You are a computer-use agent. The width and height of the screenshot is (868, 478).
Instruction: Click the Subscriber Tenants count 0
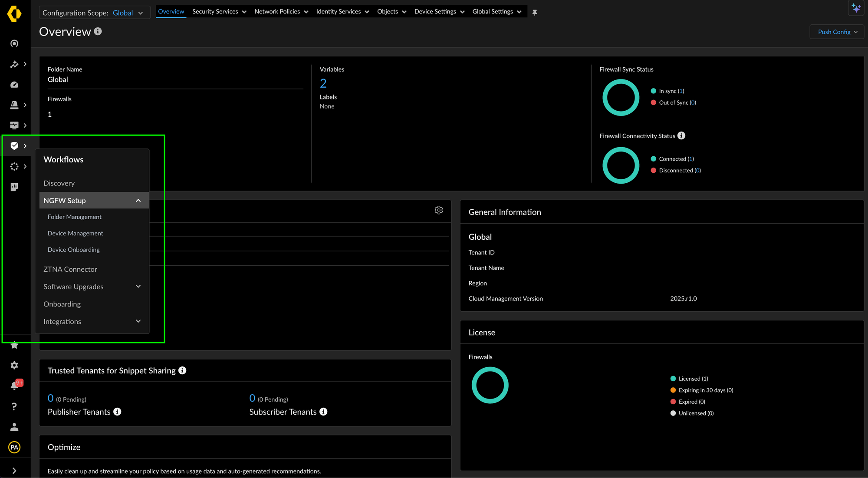pyautogui.click(x=253, y=398)
